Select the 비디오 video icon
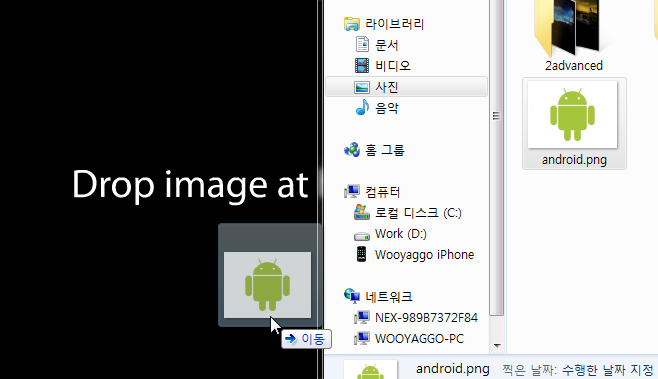Image resolution: width=658 pixels, height=379 pixels. point(362,65)
